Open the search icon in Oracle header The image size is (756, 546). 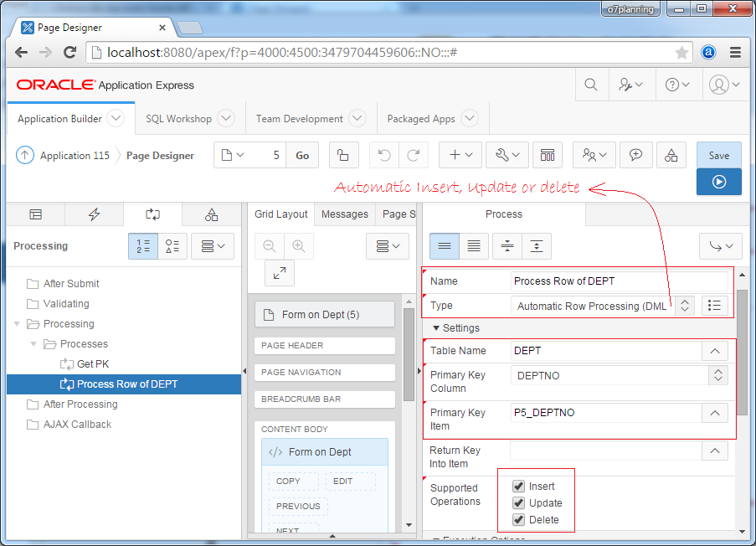coord(590,85)
